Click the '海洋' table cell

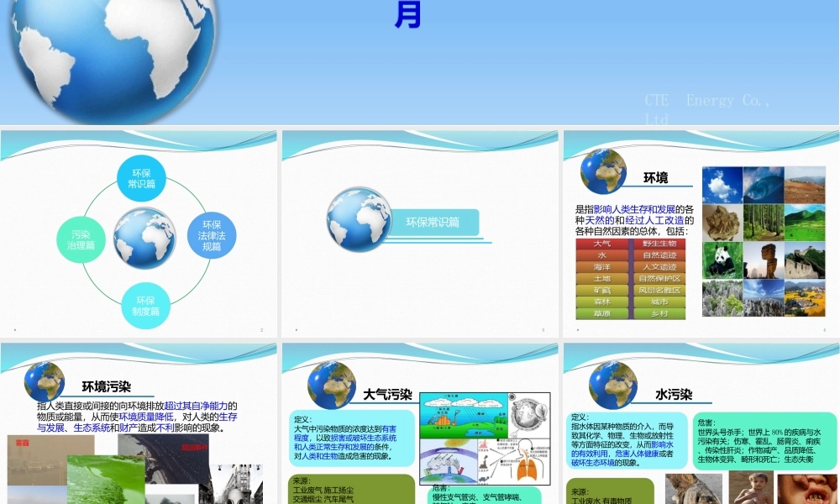(x=602, y=267)
